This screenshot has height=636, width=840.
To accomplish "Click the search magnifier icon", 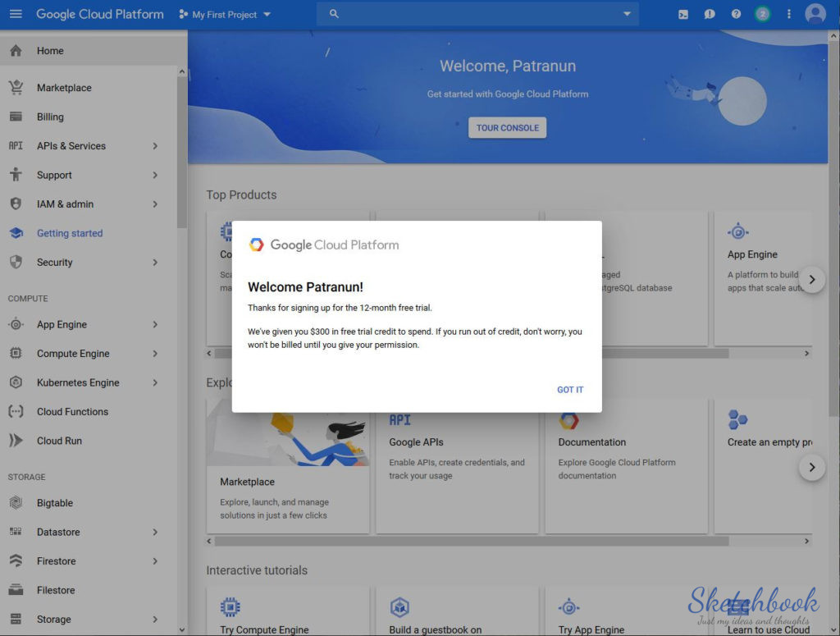I will point(334,14).
